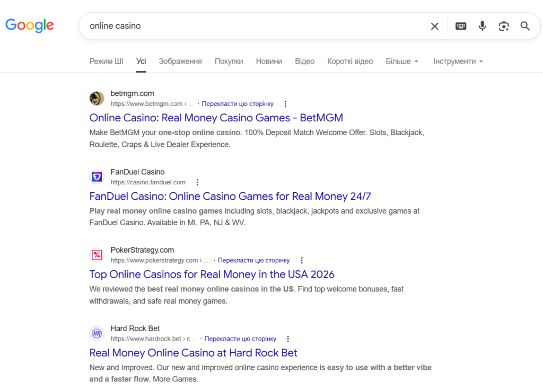Viewport: 543px width, 392px height.
Task: Open Real Money Online Casino at Hard Rock Bet
Action: coord(193,353)
